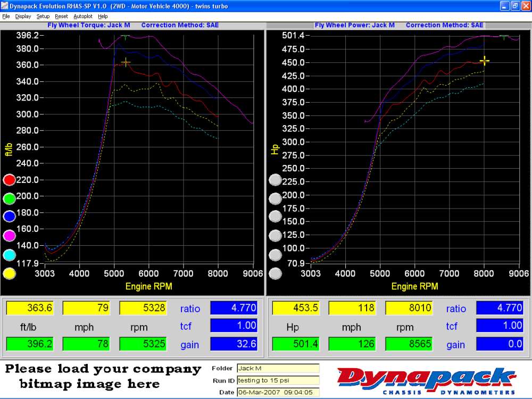Toggle the third gray circle on power graph

[x=275, y=217]
